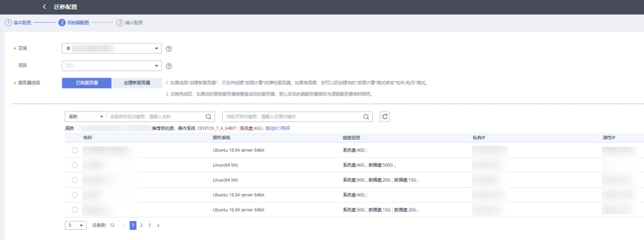This screenshot has width=644, height=240.
Task: Select the server with 数据盘:500G
Action: pyautogui.click(x=75, y=165)
